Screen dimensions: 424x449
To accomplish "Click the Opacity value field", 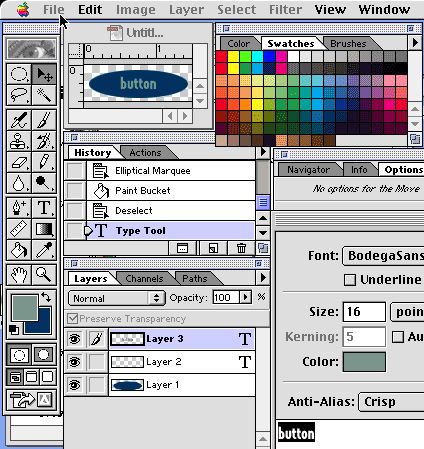I will tap(226, 297).
